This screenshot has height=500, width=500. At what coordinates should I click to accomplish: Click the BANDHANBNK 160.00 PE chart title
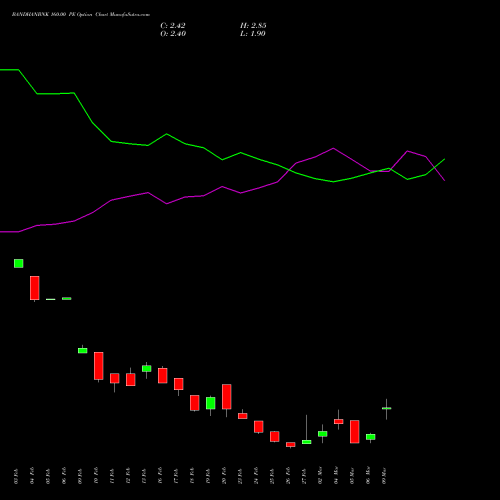pyautogui.click(x=81, y=15)
